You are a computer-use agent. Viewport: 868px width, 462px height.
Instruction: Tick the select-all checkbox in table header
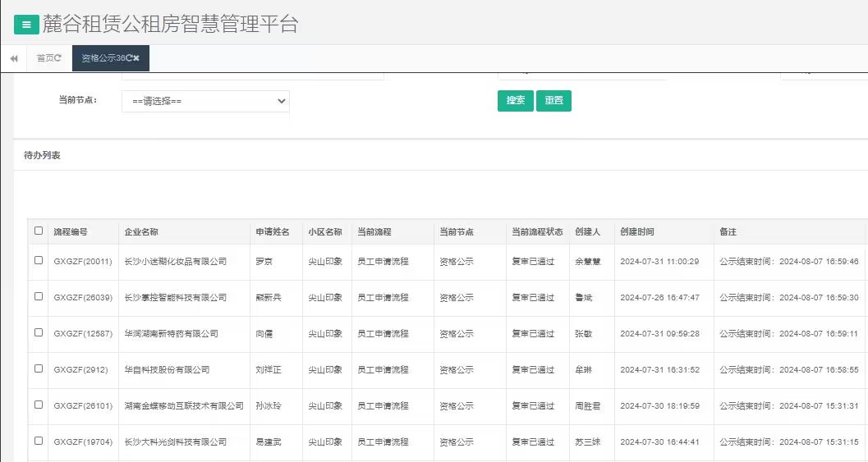[39, 231]
